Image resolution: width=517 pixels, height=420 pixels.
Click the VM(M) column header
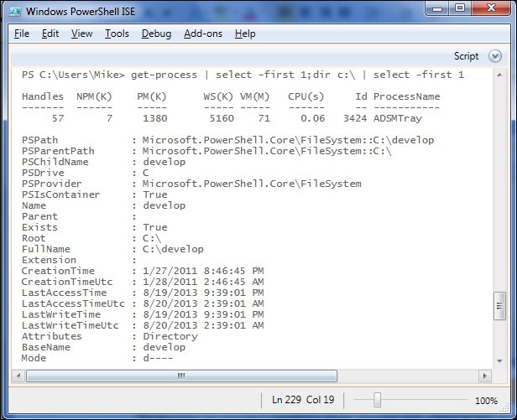tap(254, 96)
